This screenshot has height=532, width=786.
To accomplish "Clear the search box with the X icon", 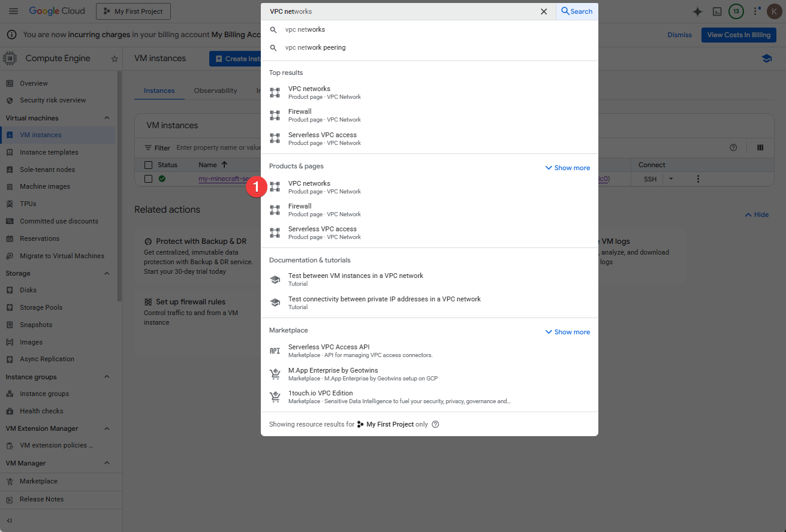I will [x=544, y=11].
